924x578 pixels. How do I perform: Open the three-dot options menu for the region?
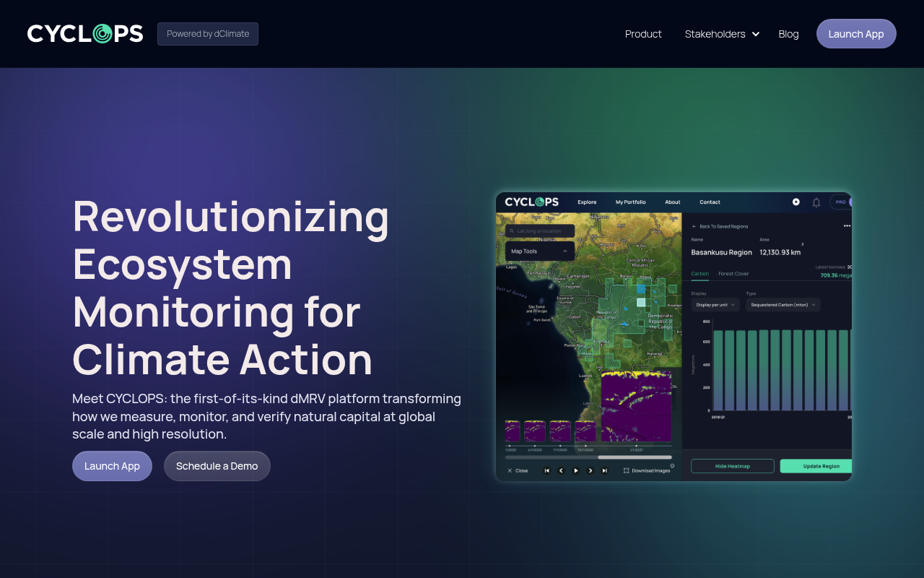[847, 225]
